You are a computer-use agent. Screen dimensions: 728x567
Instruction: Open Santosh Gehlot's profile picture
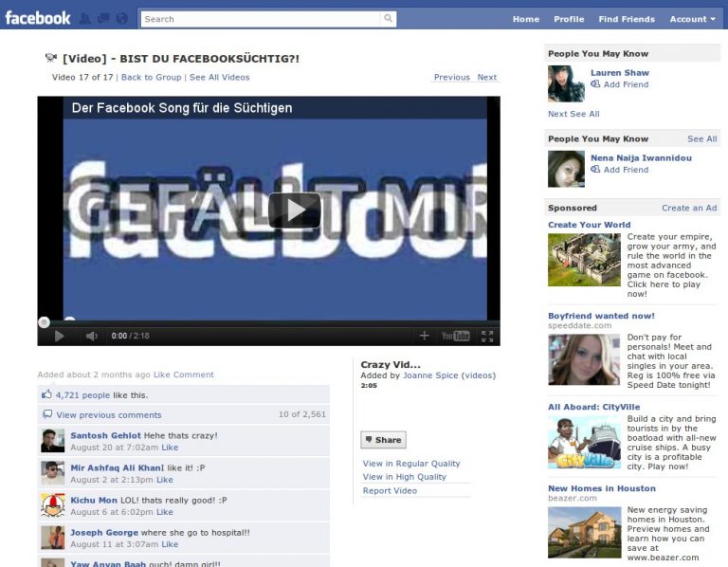[x=52, y=441]
